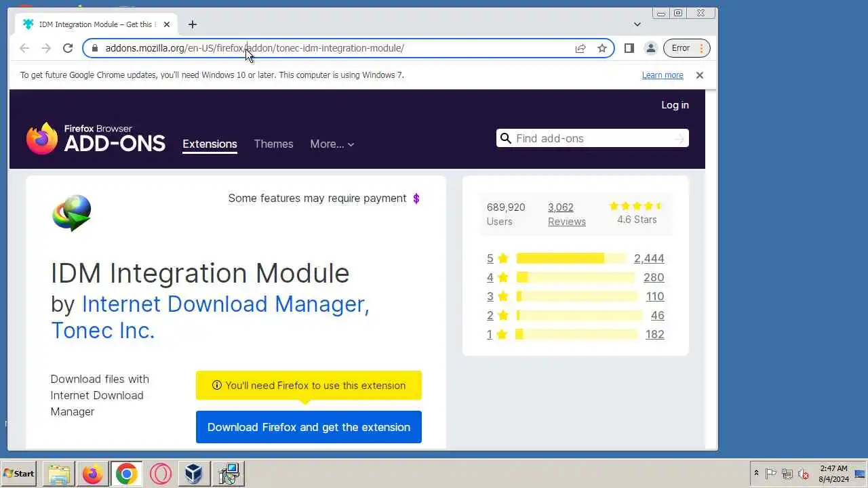This screenshot has width=868, height=488.
Task: Submit search with the arrow icon
Action: pos(679,139)
